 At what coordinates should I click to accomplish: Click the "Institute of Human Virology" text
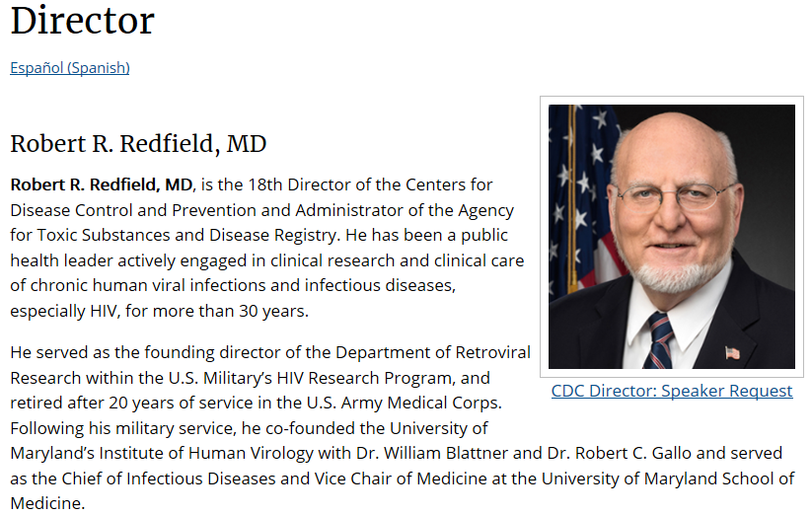point(192,454)
